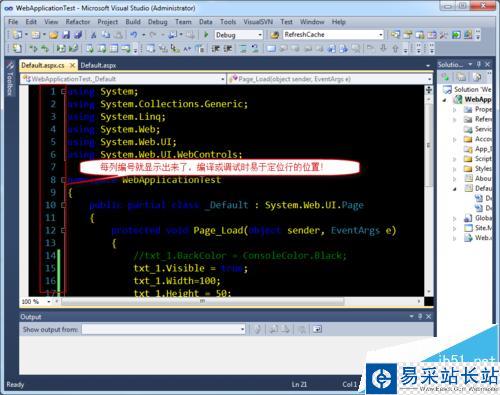Click Solution Explorer Refresh icon

coord(477,77)
